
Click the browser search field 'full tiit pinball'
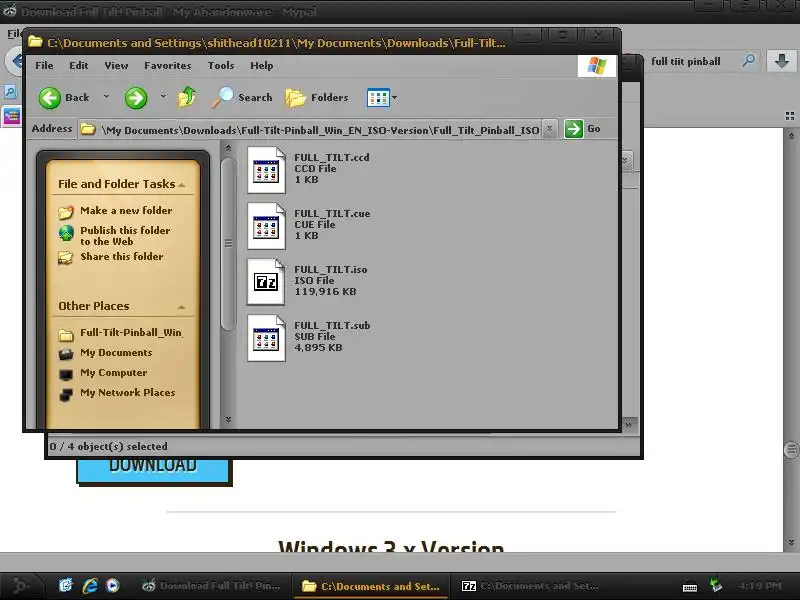686,61
